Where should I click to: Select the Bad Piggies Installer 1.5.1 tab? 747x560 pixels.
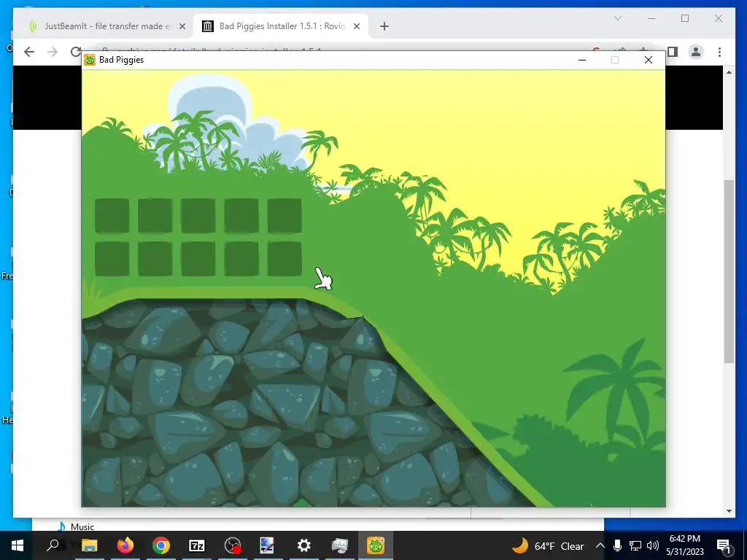tap(282, 26)
